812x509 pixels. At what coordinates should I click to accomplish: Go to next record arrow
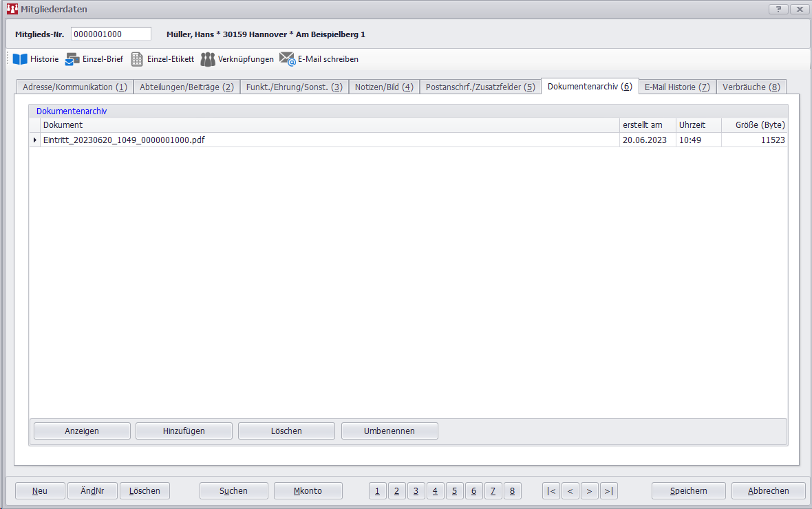coord(590,490)
